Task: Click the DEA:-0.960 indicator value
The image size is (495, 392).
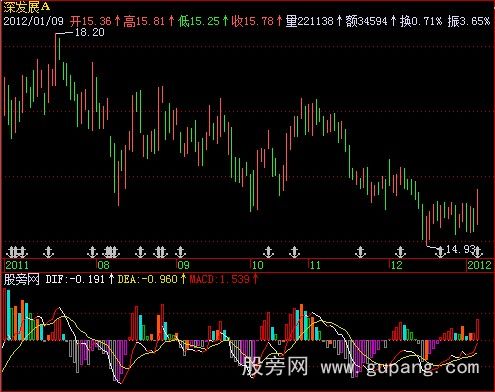Action: [x=147, y=279]
